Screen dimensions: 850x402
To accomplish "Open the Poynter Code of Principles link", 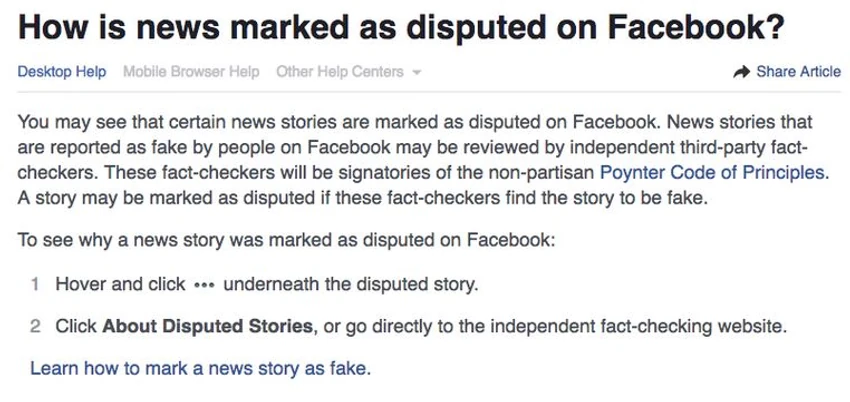I will coord(714,173).
